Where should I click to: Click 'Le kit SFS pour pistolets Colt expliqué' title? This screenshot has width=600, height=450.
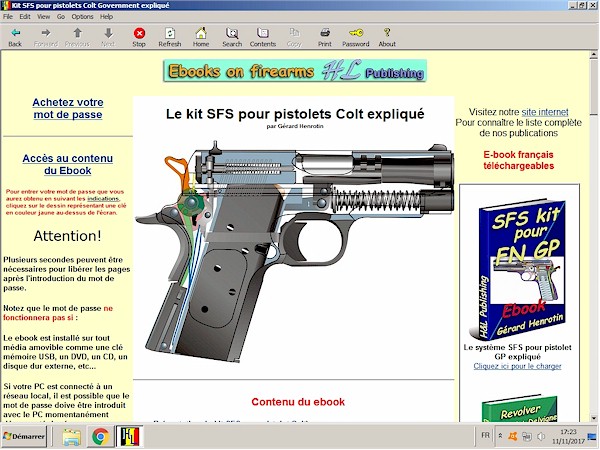295,114
